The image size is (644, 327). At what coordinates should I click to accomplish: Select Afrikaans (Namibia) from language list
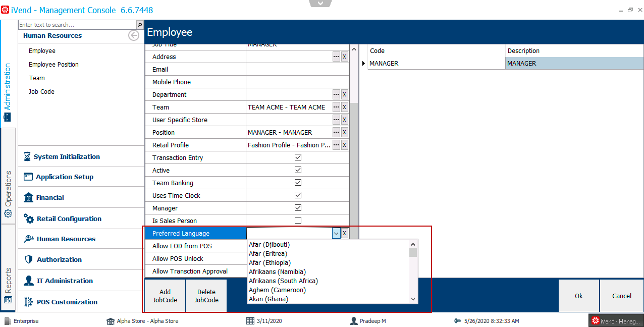(x=328, y=272)
